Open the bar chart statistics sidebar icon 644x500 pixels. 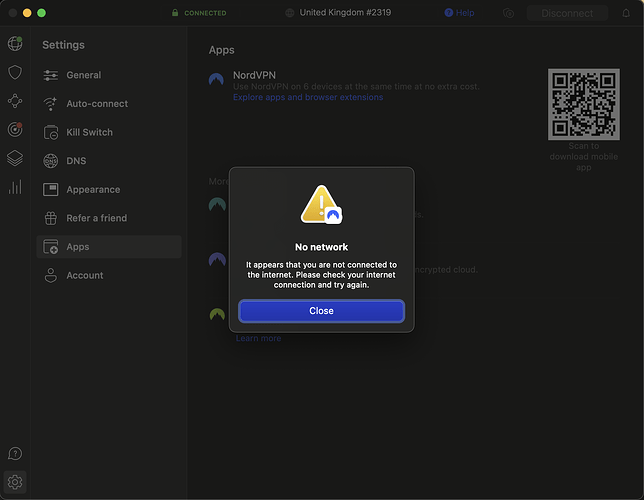(x=15, y=187)
